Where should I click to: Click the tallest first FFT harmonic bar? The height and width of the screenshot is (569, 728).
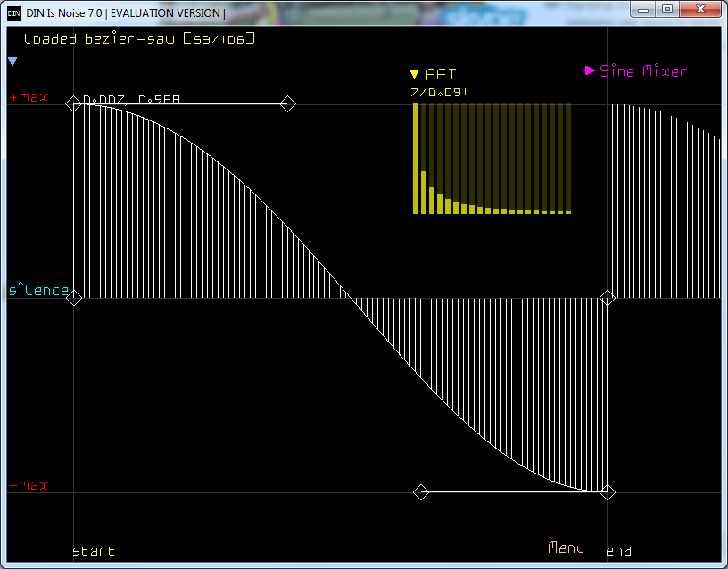pyautogui.click(x=416, y=158)
